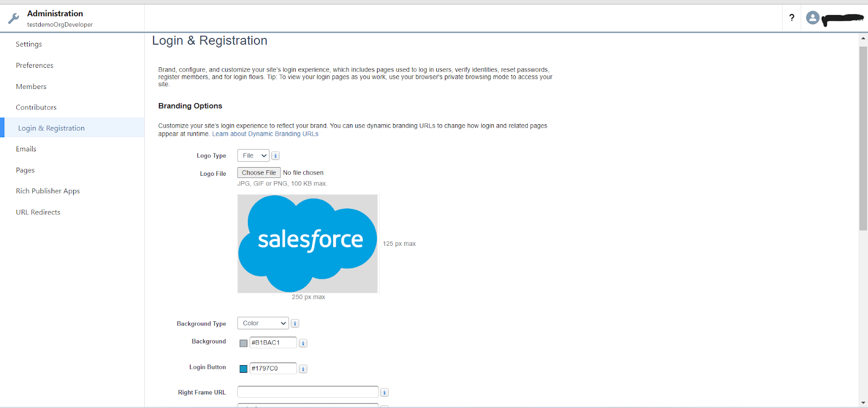Click the Right Frame URL input field
Image resolution: width=868 pixels, height=408 pixels.
(x=308, y=392)
